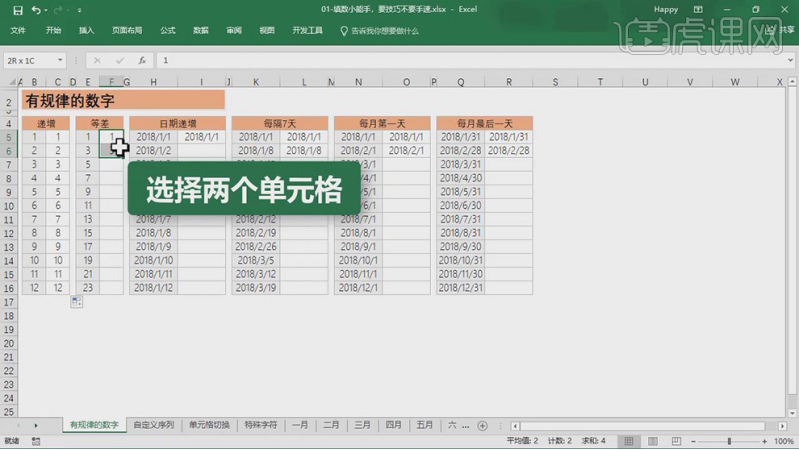Click the Ribbon Display Options icon

tap(698, 10)
